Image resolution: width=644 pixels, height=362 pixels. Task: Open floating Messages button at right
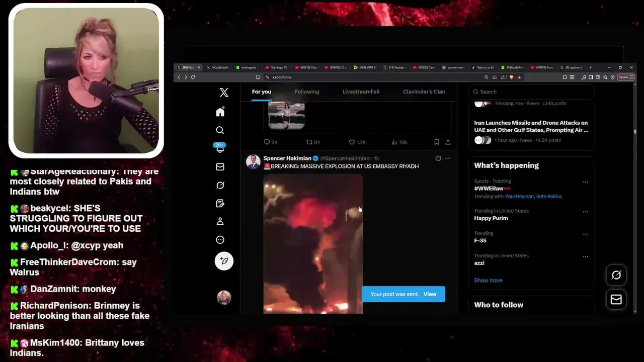tap(616, 300)
